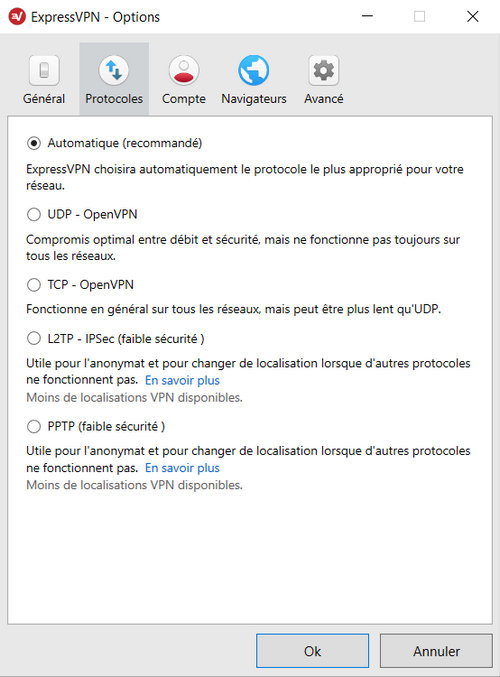Close the ExpressVPN Options window
This screenshot has width=500, height=677.
[473, 16]
